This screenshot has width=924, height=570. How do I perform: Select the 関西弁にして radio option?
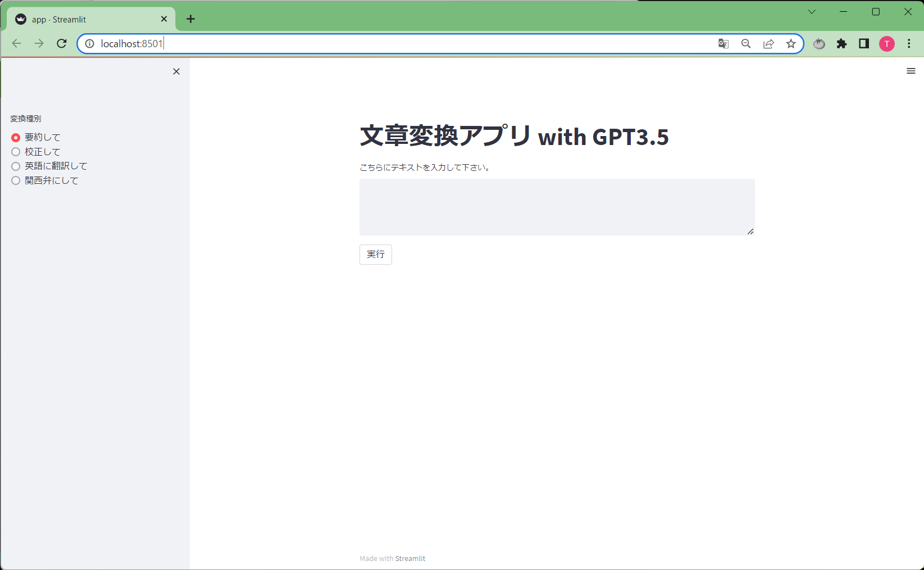[x=44, y=180]
